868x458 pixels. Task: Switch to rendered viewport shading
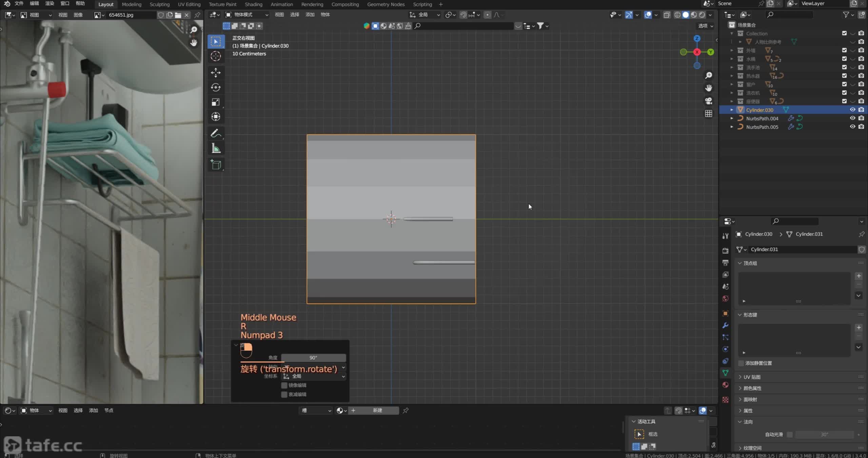tap(702, 15)
